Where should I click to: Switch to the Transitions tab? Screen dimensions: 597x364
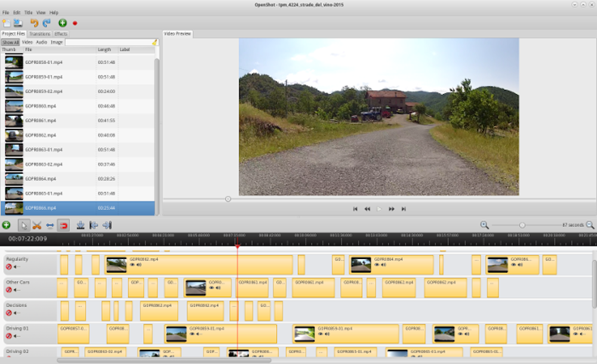(40, 34)
